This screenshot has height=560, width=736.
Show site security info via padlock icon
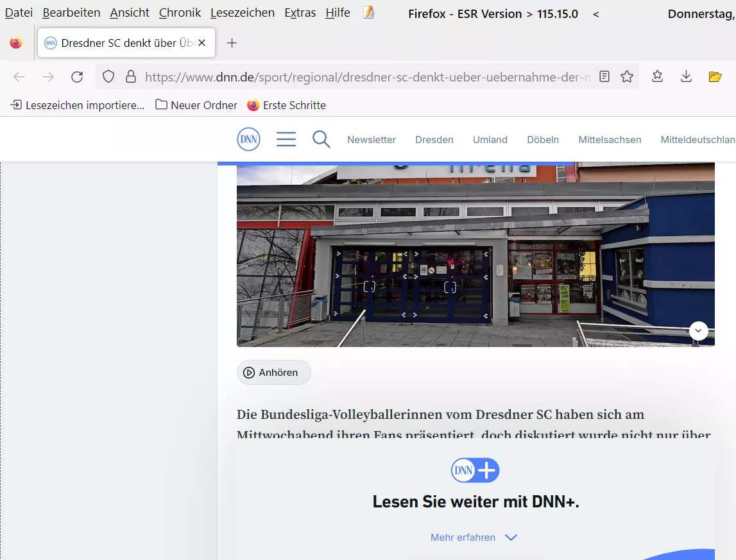(131, 77)
